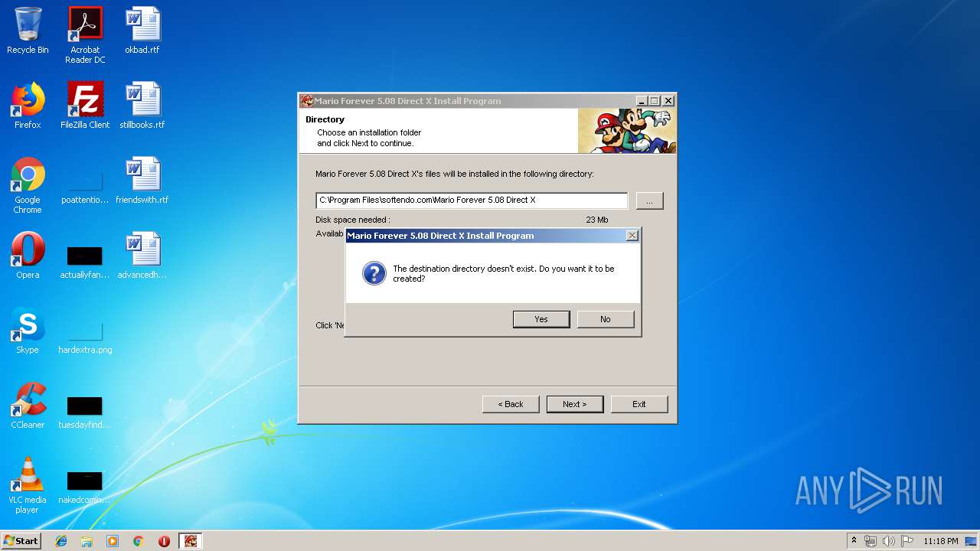This screenshot has height=551, width=980.
Task: Show hidden system tray icons
Action: point(854,541)
